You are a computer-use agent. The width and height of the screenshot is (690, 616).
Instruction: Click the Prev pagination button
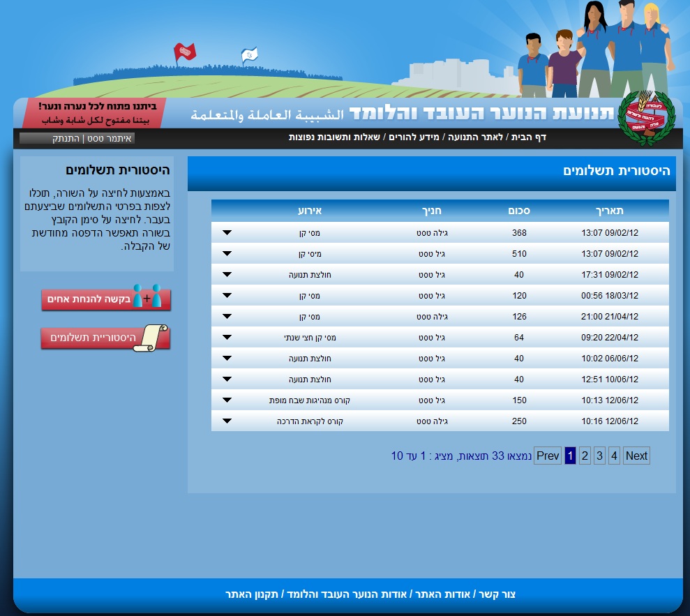(548, 456)
